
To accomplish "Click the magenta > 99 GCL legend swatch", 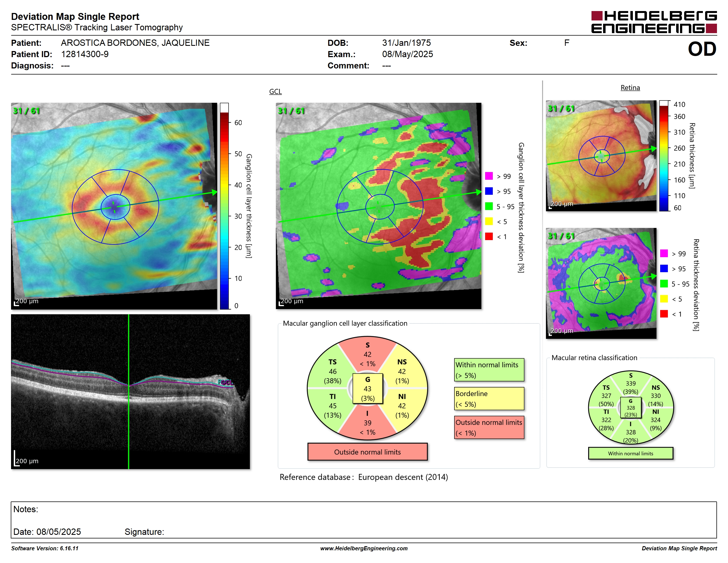I will coord(489,176).
